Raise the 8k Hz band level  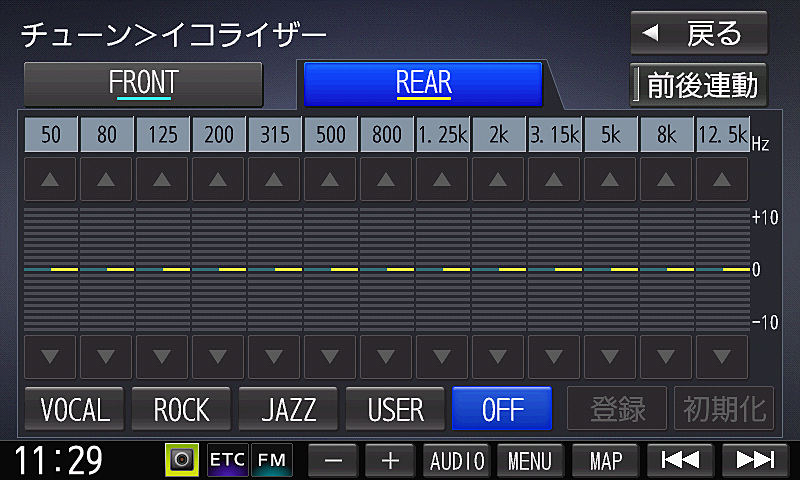pyautogui.click(x=666, y=179)
